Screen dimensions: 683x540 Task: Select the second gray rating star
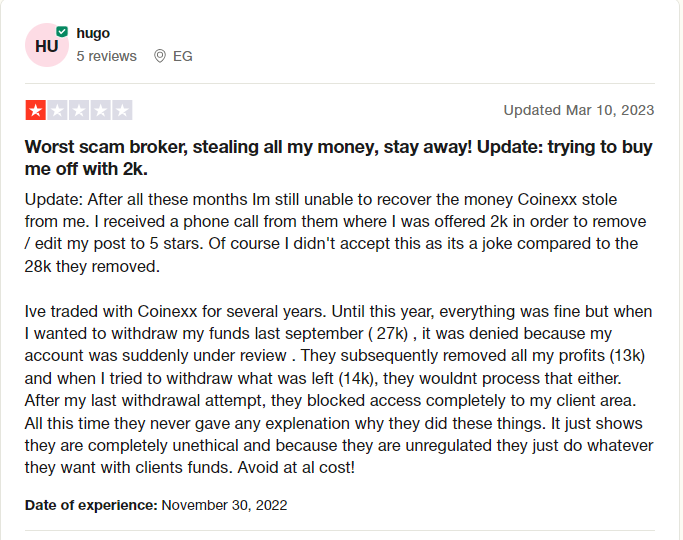coord(57,110)
